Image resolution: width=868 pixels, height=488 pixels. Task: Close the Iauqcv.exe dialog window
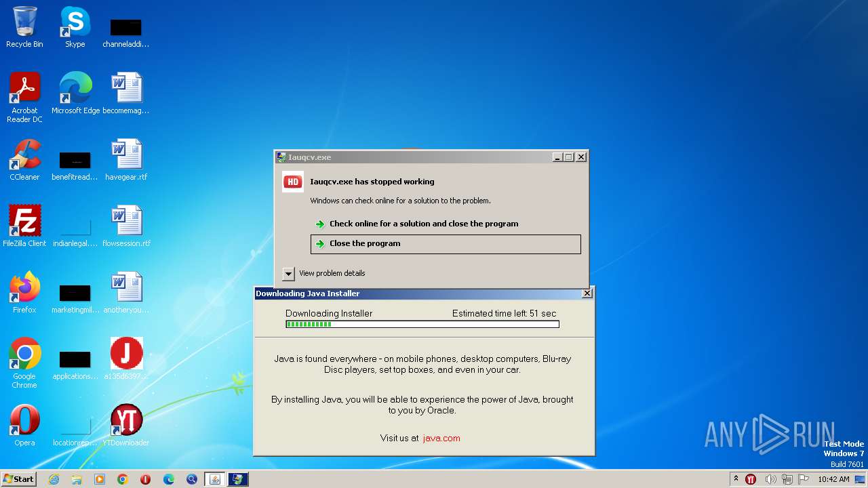[x=581, y=157]
